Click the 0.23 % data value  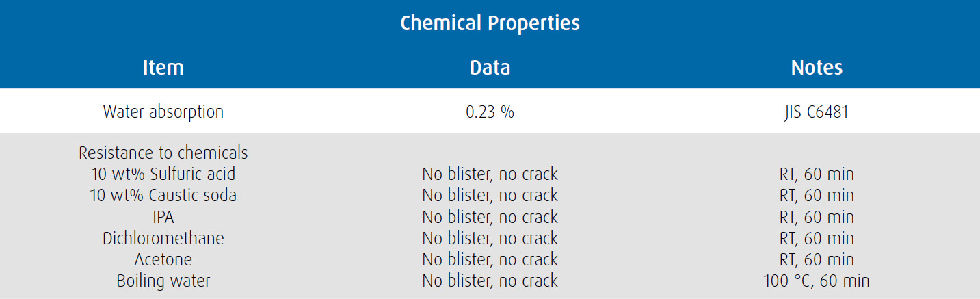coord(490,112)
